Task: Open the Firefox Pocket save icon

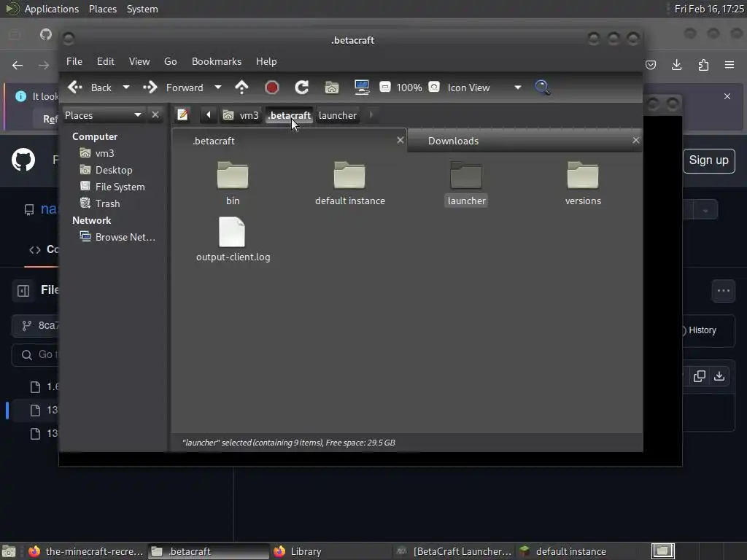Action: pyautogui.click(x=650, y=65)
